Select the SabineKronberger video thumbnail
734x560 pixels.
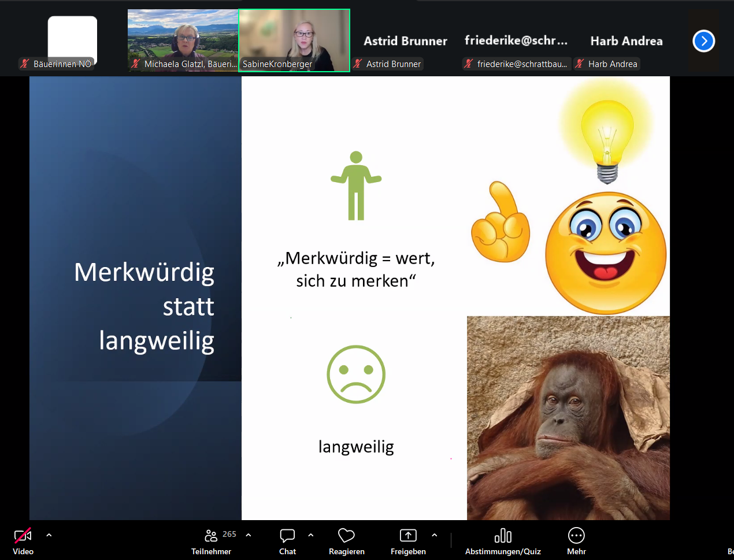pos(294,40)
